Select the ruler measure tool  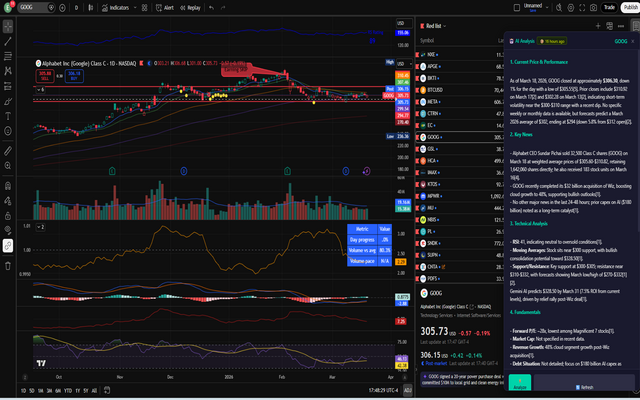(8, 151)
